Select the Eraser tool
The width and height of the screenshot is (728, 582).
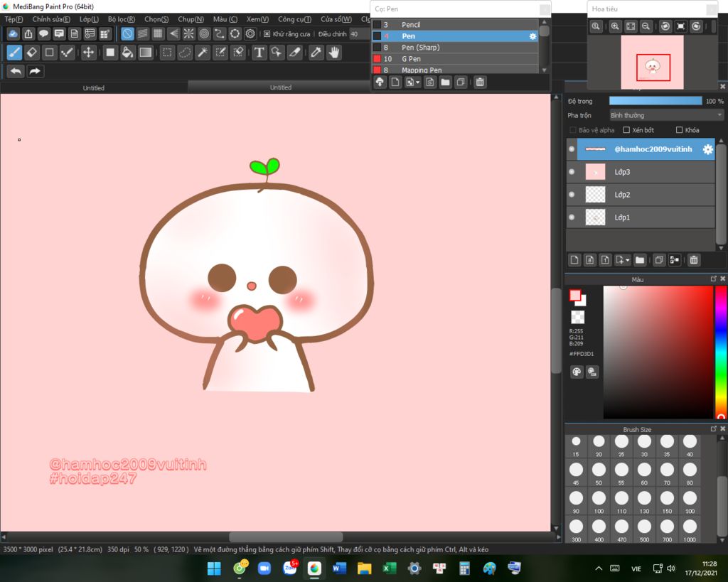31,53
